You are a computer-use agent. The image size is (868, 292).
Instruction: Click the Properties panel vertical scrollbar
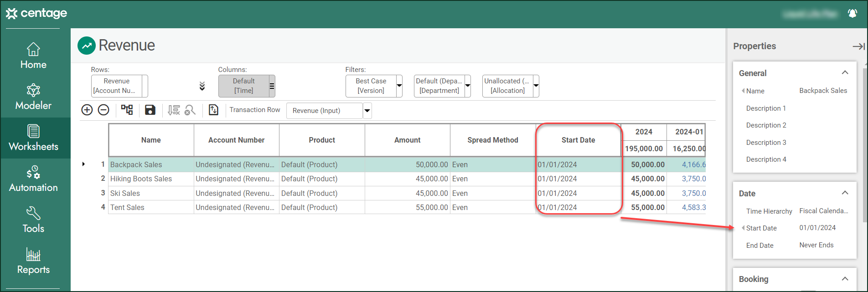coord(865,146)
